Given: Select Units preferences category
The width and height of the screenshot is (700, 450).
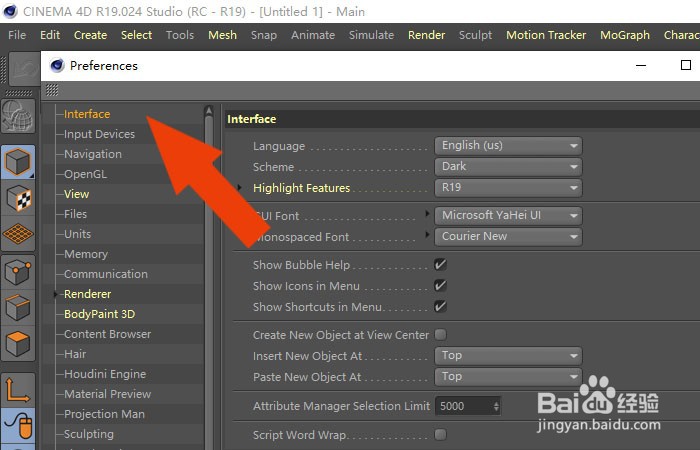Looking at the screenshot, I should coord(77,234).
